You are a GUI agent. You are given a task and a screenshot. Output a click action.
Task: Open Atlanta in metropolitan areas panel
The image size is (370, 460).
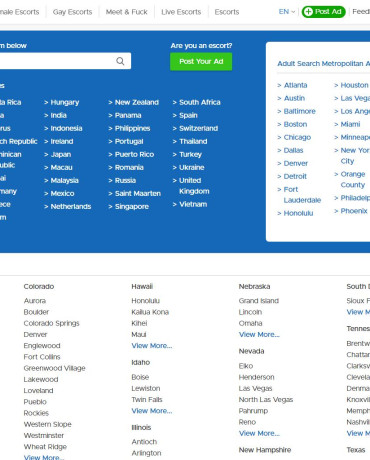click(295, 85)
